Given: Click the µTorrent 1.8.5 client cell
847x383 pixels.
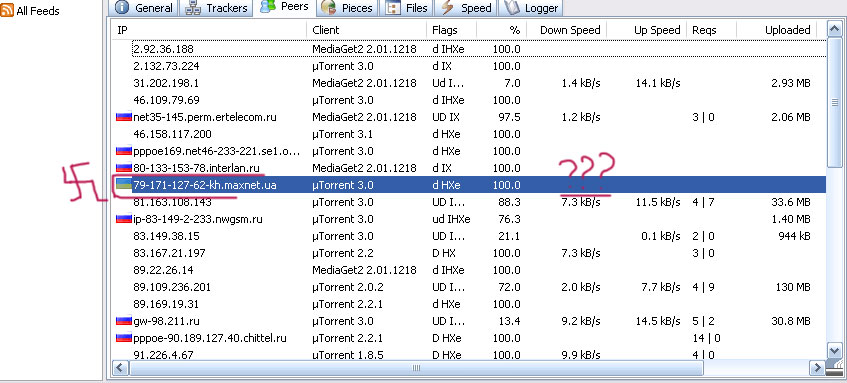Looking at the screenshot, I should (x=347, y=355).
